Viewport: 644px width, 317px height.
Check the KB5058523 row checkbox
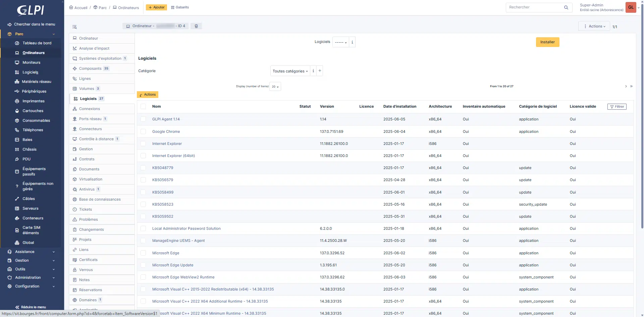[143, 204]
